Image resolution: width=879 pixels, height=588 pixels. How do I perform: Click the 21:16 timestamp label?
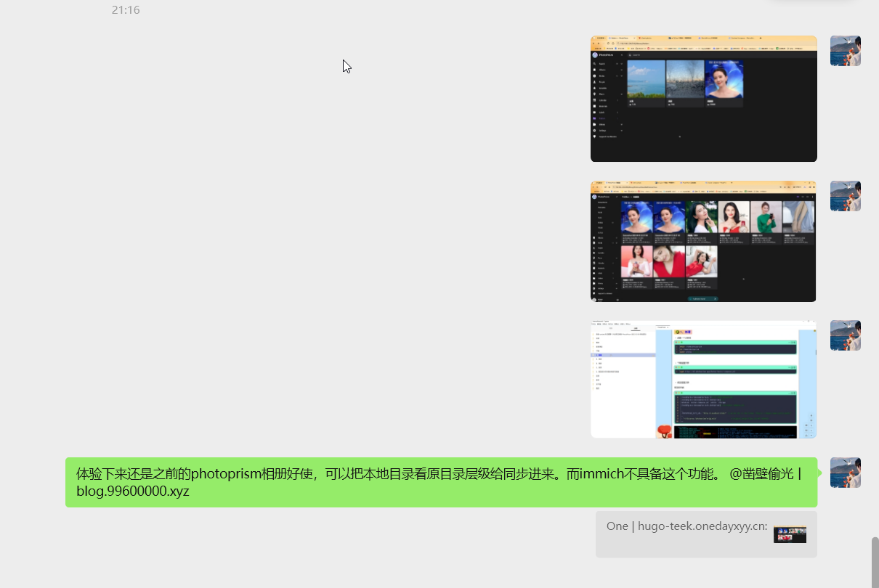[126, 10]
